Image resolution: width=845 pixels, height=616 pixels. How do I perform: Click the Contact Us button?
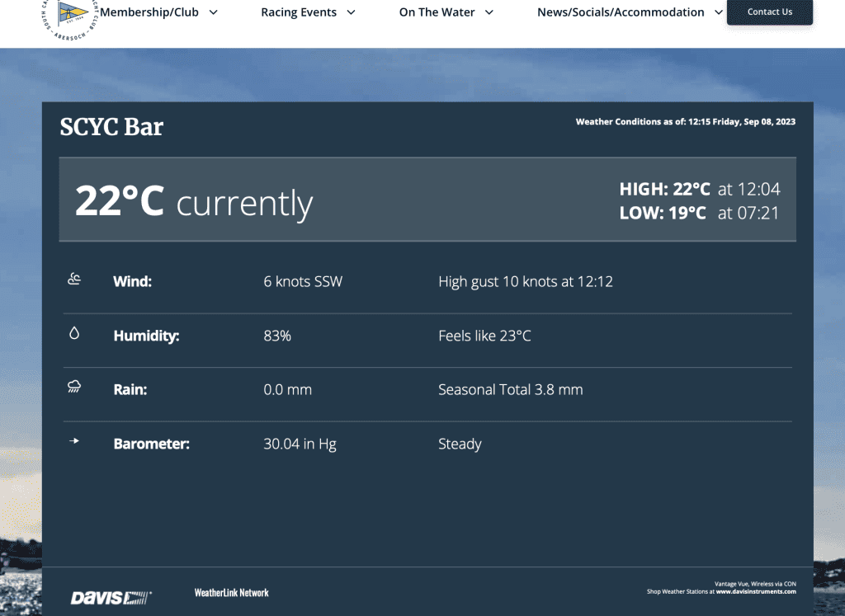click(x=769, y=12)
